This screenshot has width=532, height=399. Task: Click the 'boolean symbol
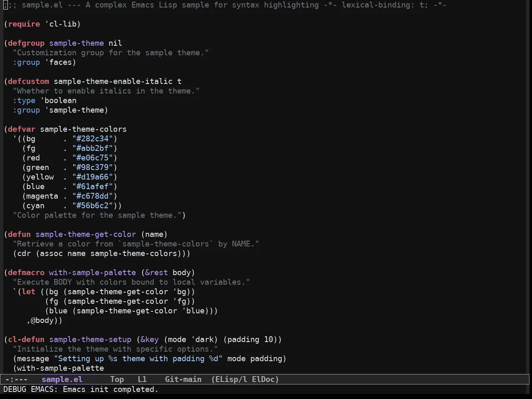click(58, 101)
